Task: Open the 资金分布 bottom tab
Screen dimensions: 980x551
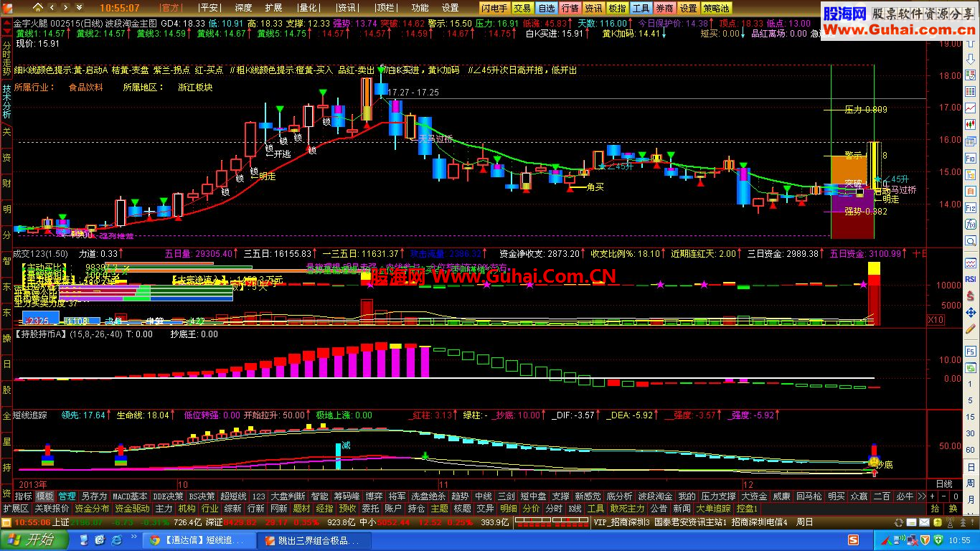Action: coord(92,508)
